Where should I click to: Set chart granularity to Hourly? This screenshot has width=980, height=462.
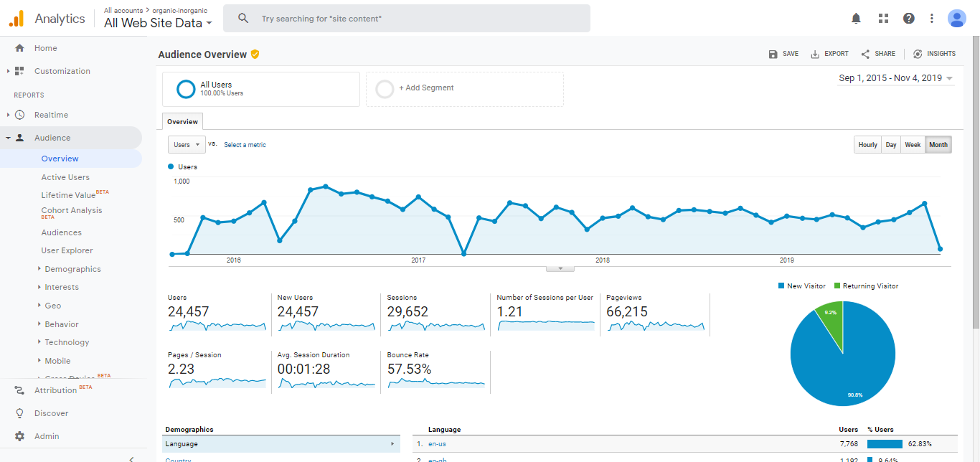coord(867,145)
